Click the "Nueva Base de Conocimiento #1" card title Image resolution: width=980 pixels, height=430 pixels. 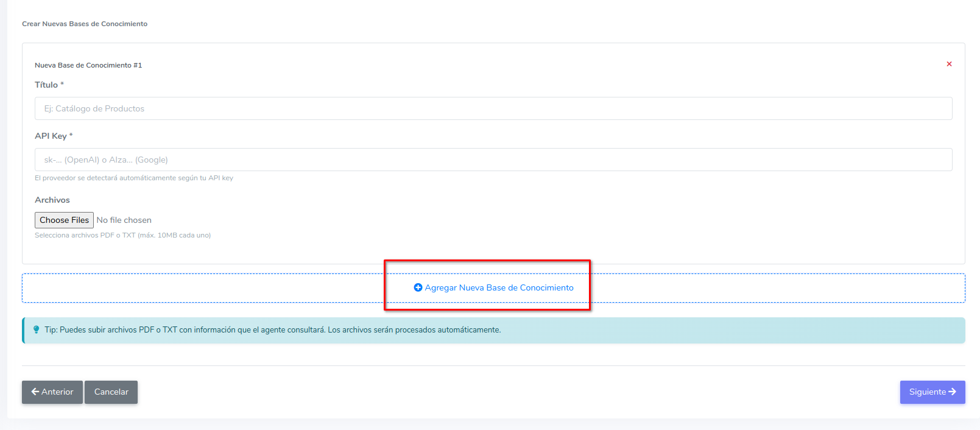pyautogui.click(x=88, y=65)
